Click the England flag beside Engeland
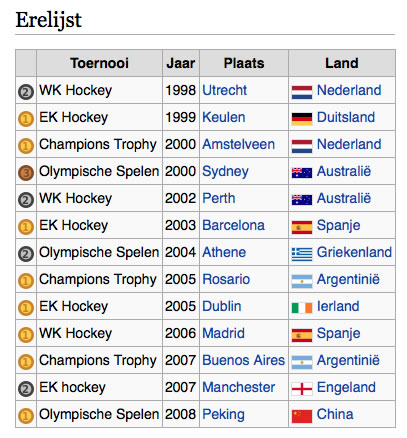This screenshot has height=438, width=407. tap(302, 389)
